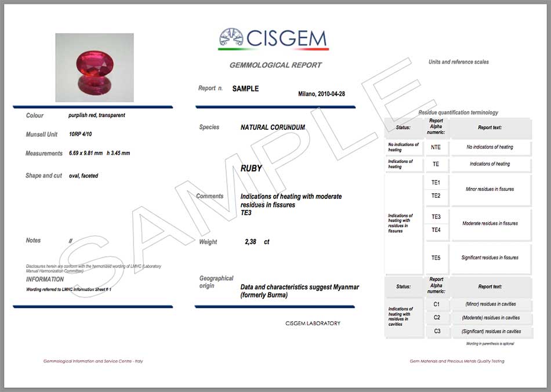Click footer "Gemmological Information and Service Centre - Italy"
This screenshot has height=392, width=551.
(x=93, y=361)
